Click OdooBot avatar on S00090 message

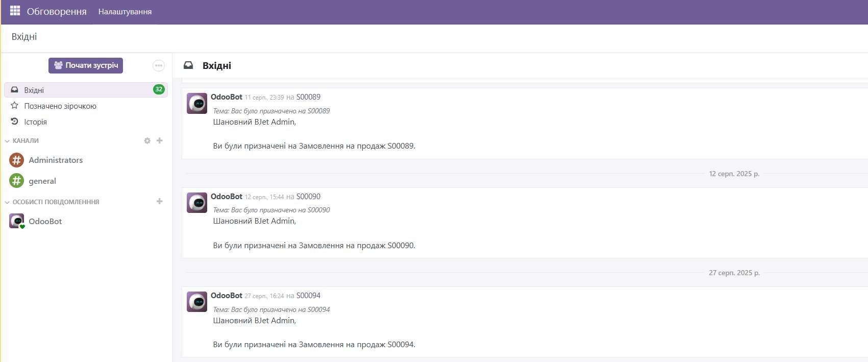[x=197, y=203]
